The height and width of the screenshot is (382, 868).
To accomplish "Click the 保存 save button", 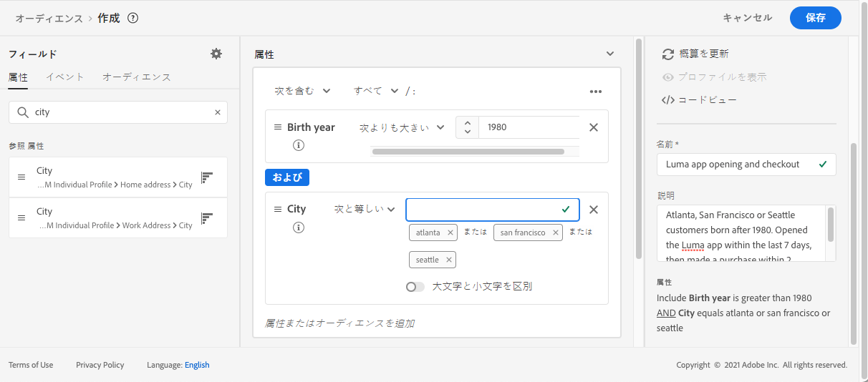I will (815, 18).
